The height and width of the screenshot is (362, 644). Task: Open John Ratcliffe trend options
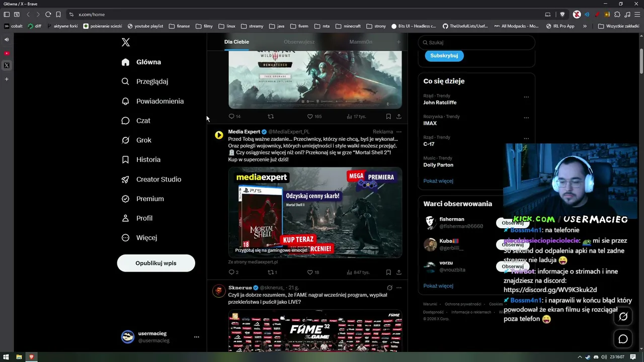526,97
